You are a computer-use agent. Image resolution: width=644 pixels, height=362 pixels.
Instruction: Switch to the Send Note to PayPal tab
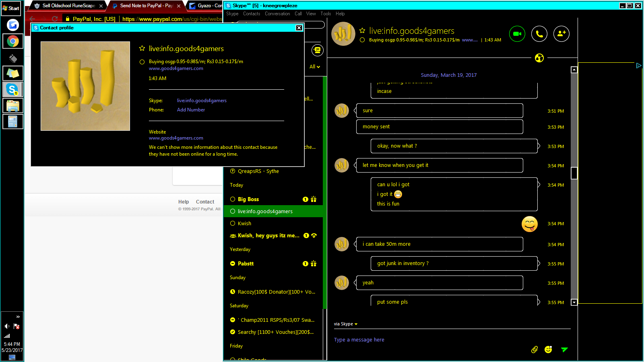point(146,6)
